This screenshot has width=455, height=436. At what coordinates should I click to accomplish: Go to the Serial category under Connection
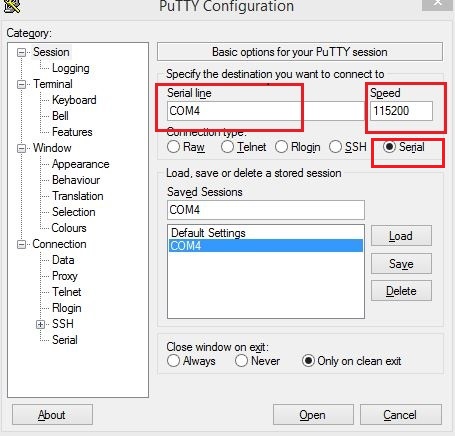pos(65,340)
